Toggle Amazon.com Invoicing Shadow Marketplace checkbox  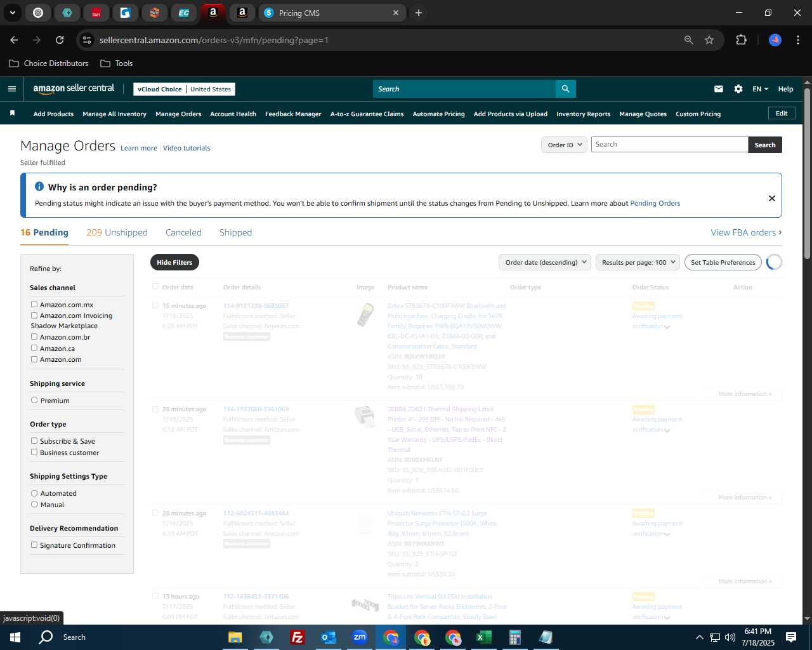click(34, 315)
